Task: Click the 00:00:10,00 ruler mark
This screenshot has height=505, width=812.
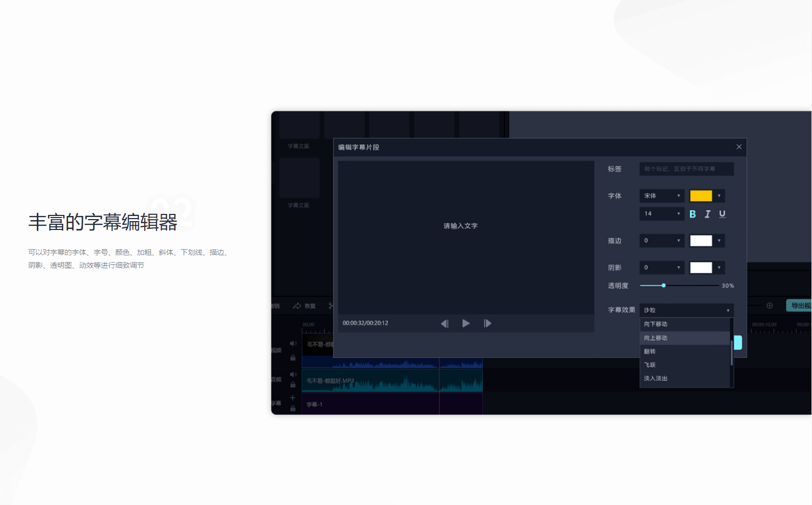Action: coord(764,324)
